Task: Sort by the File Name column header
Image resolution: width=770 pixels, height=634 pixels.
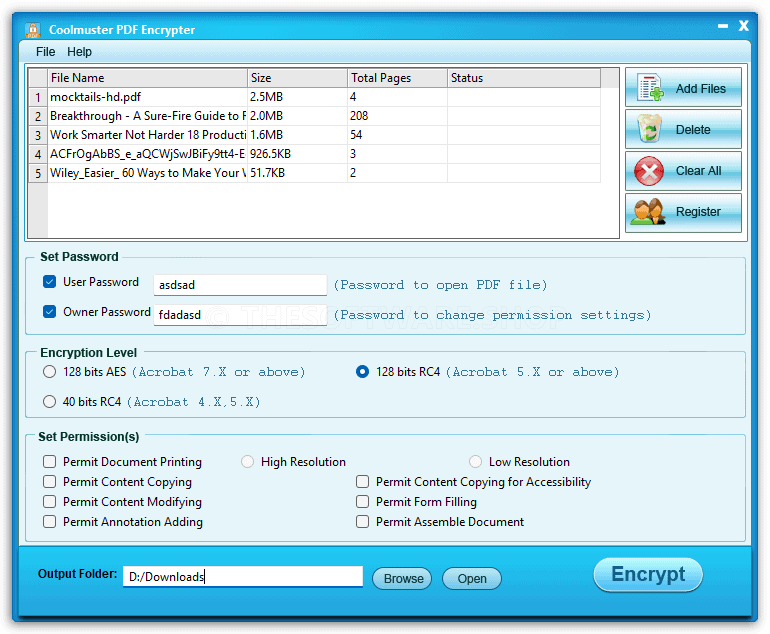Action: point(147,78)
